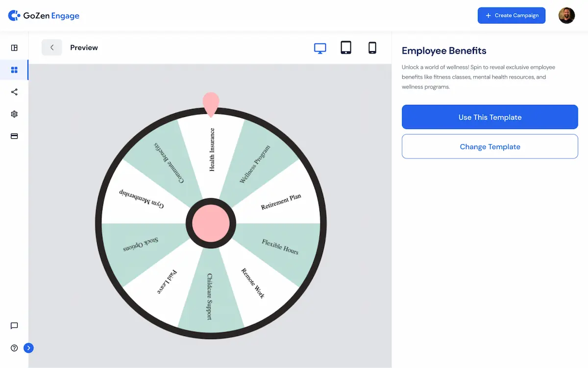Open the settings gear in sidebar
The height and width of the screenshot is (368, 588).
click(14, 114)
